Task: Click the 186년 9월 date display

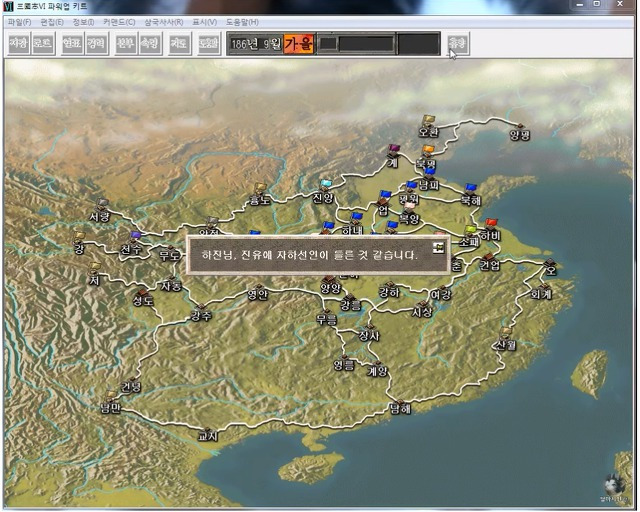Action: [256, 43]
